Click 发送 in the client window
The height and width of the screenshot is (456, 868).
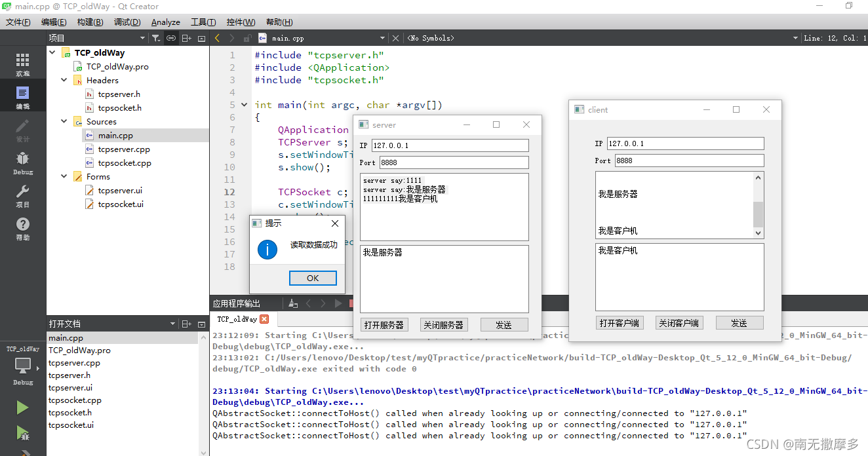point(740,322)
